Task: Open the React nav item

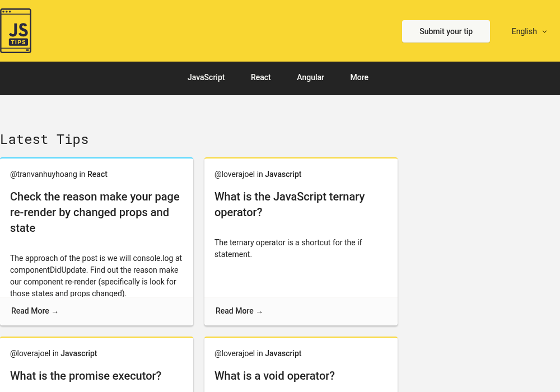Action: pos(261,77)
